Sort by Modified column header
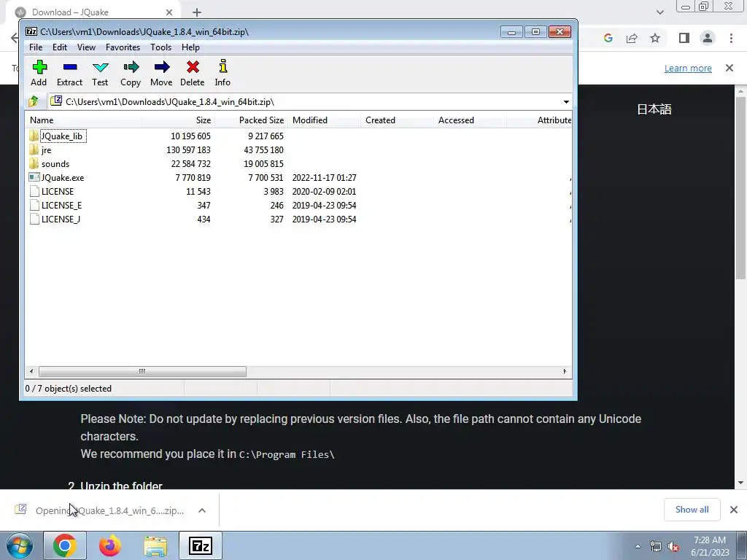The width and height of the screenshot is (747, 560). coord(324,120)
